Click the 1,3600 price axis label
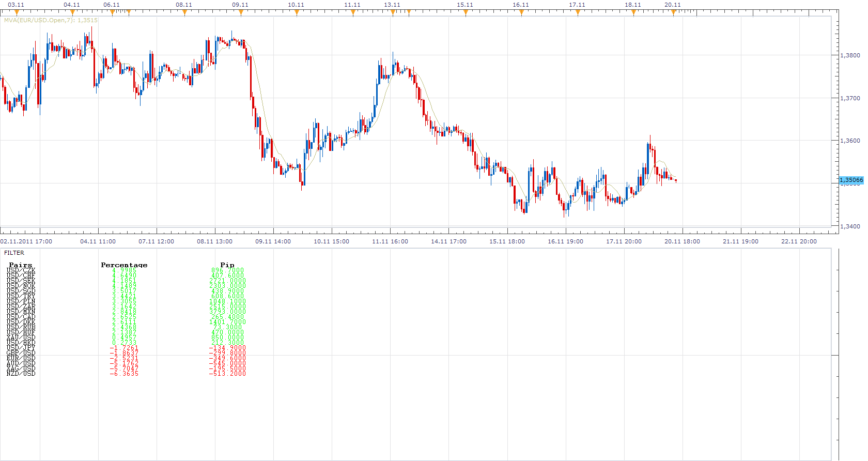The image size is (868, 461). [850, 141]
